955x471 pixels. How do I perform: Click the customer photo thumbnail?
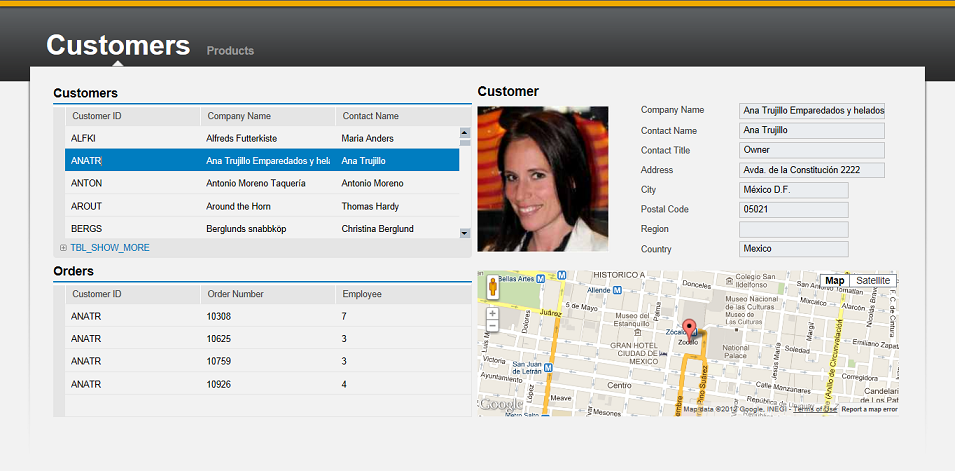(x=543, y=178)
